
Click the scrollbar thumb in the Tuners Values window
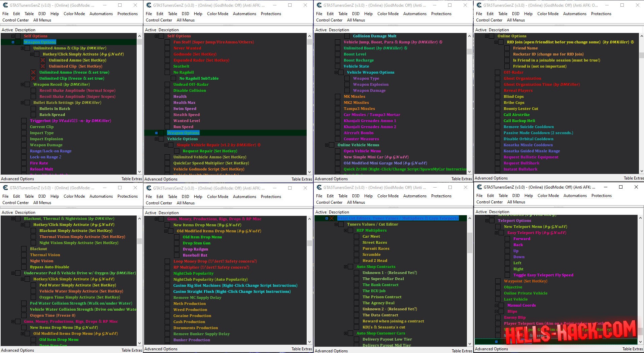pyautogui.click(x=470, y=243)
